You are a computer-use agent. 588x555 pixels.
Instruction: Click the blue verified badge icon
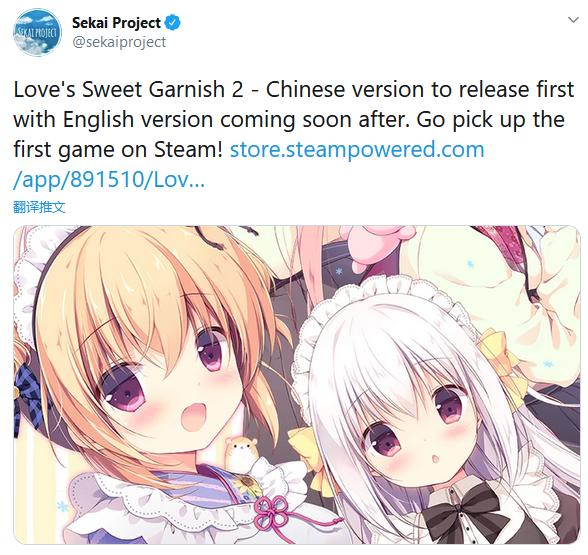(173, 22)
